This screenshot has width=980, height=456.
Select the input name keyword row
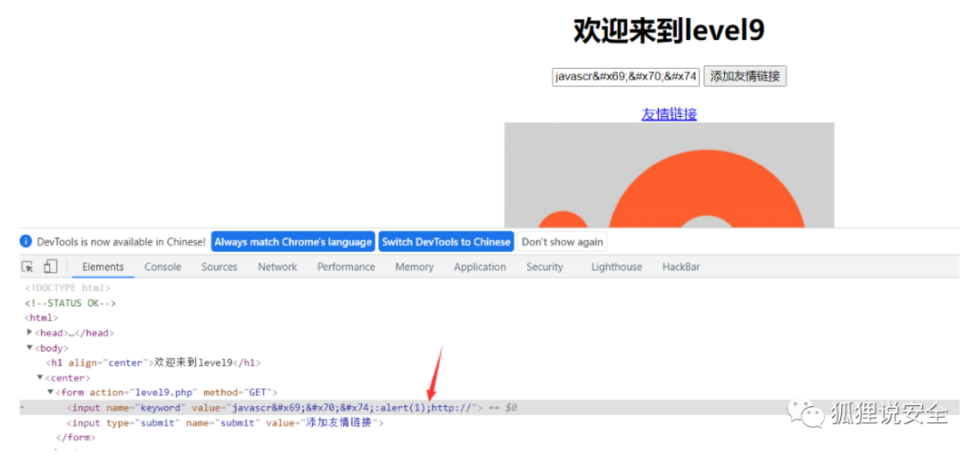(x=489, y=408)
